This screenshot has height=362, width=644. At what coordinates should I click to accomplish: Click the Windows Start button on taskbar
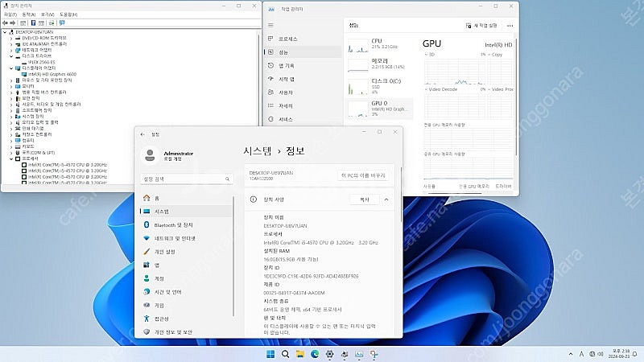(270, 354)
